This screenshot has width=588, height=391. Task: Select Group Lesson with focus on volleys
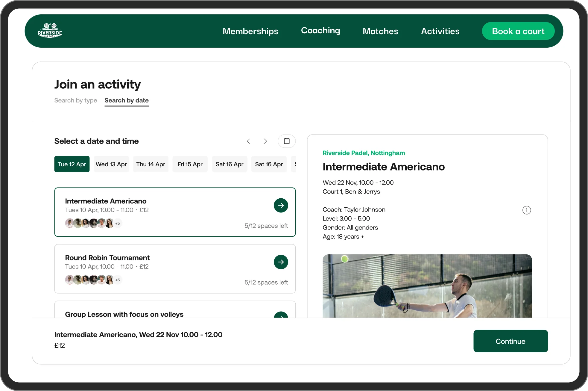pos(124,314)
